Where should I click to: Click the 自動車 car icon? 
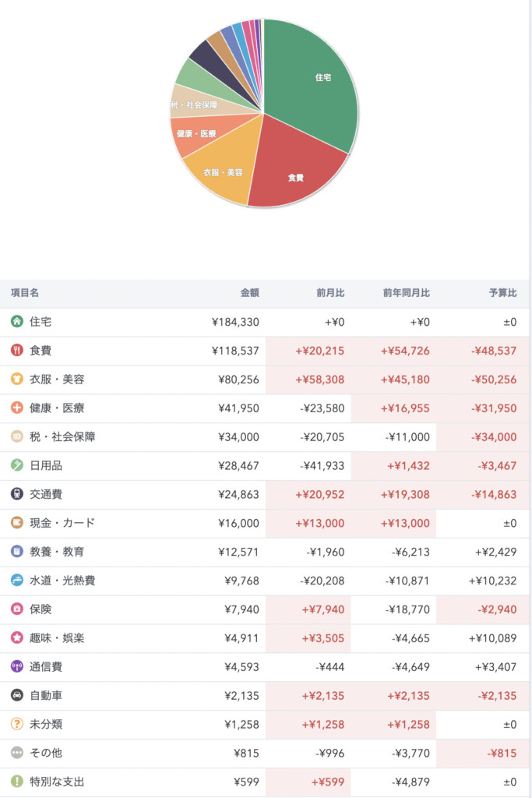click(x=17, y=696)
